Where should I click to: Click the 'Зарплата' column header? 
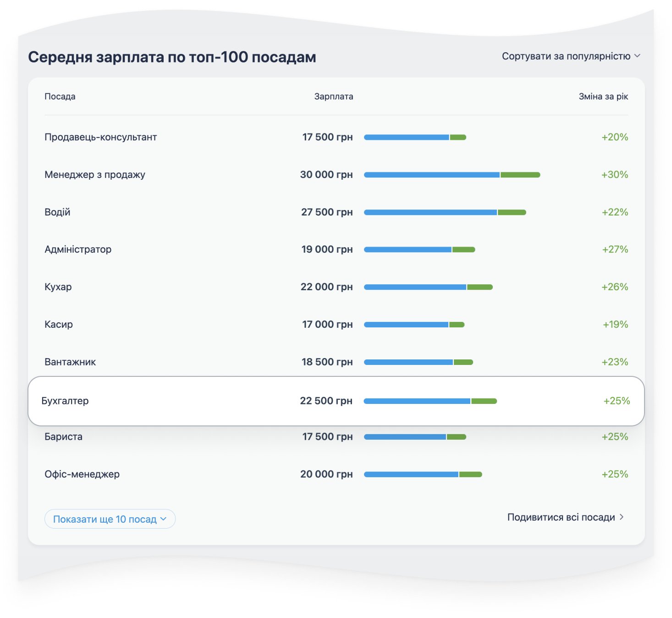(x=333, y=97)
